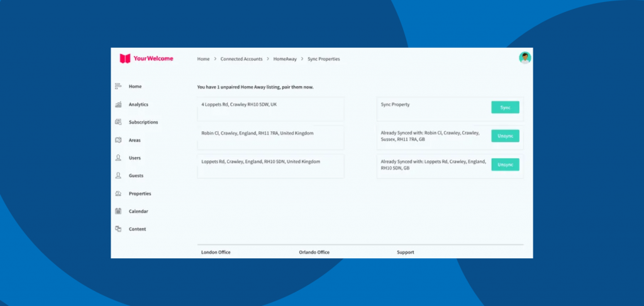
Task: Click the Guests person icon
Action: (x=118, y=176)
